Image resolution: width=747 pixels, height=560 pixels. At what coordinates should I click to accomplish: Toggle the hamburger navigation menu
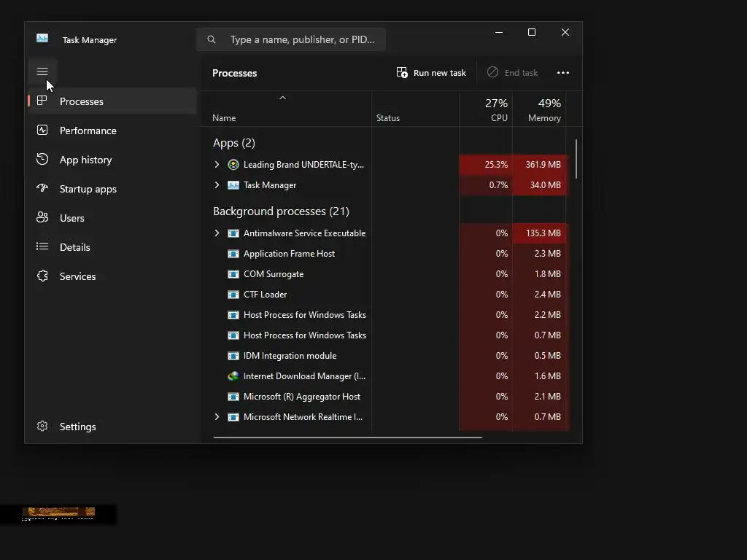pyautogui.click(x=42, y=71)
